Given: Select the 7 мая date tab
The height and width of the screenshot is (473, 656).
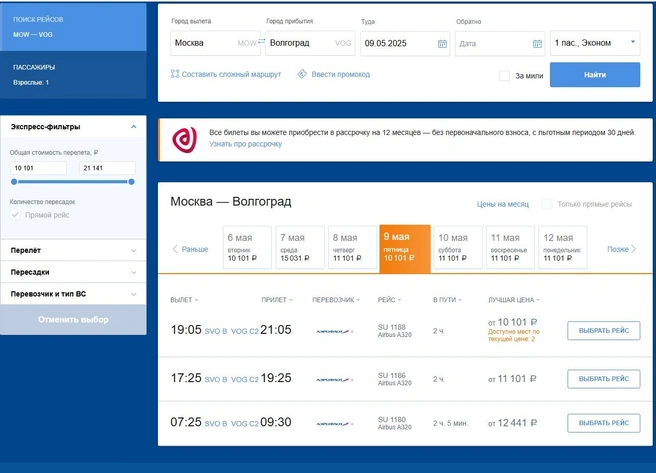Looking at the screenshot, I should pyautogui.click(x=300, y=248).
